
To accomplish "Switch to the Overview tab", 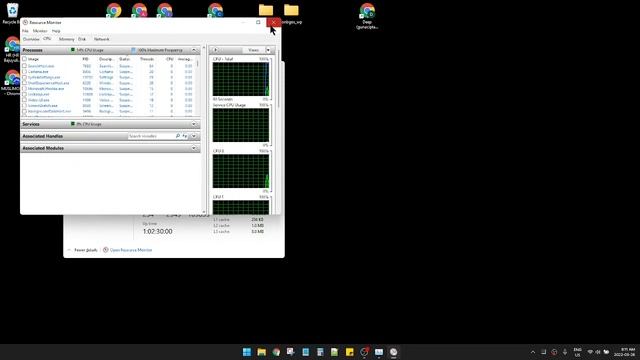I will click(31, 39).
